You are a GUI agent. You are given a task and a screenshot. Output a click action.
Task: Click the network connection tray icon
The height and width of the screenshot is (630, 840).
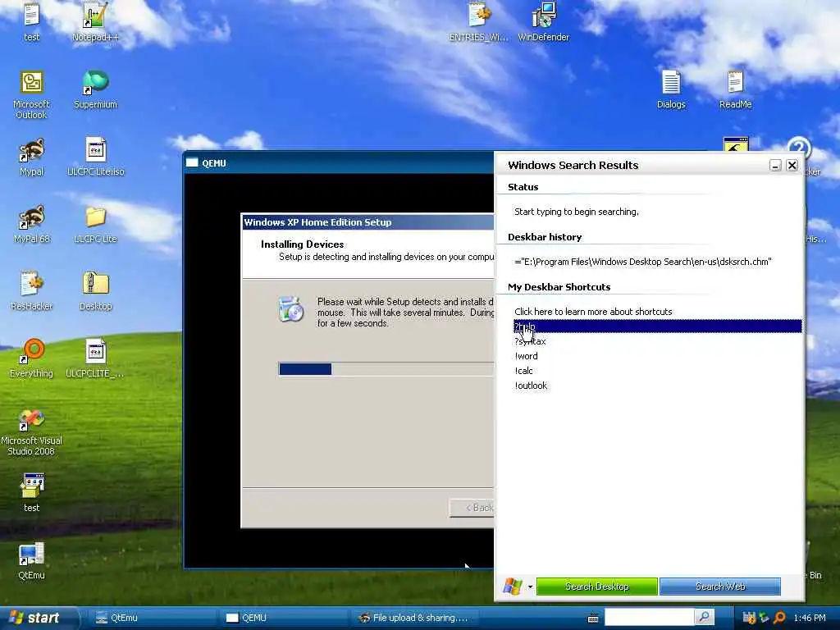(x=764, y=618)
